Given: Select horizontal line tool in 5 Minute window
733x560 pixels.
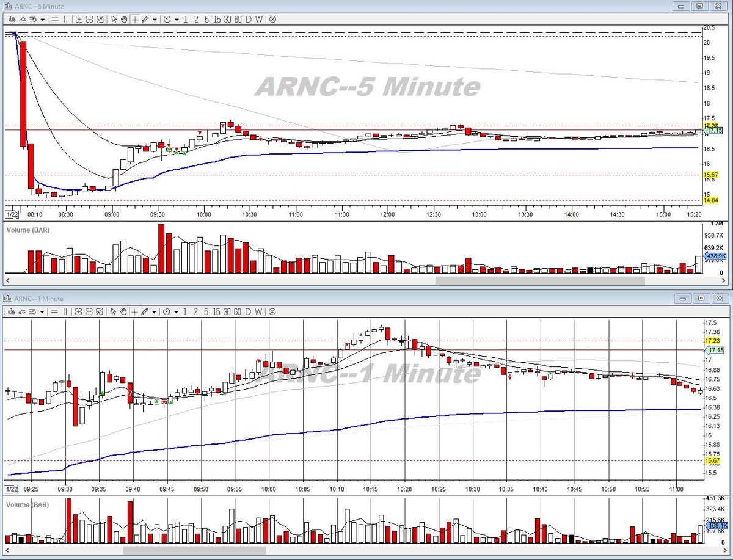Looking at the screenshot, I should pos(55,19).
